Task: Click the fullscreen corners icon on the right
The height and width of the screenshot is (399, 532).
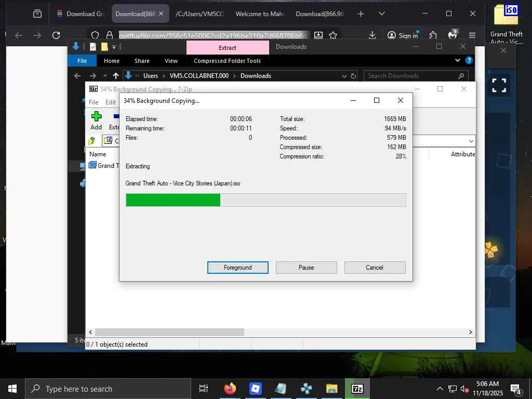Action: (x=499, y=85)
